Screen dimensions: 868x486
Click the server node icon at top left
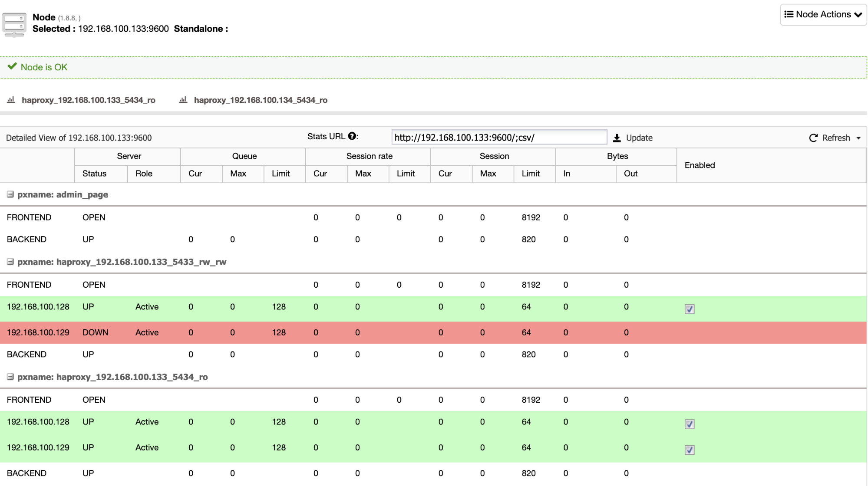pos(15,23)
